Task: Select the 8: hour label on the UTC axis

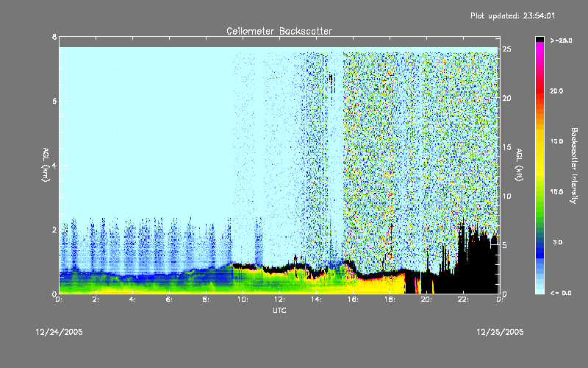Action: 206,300
